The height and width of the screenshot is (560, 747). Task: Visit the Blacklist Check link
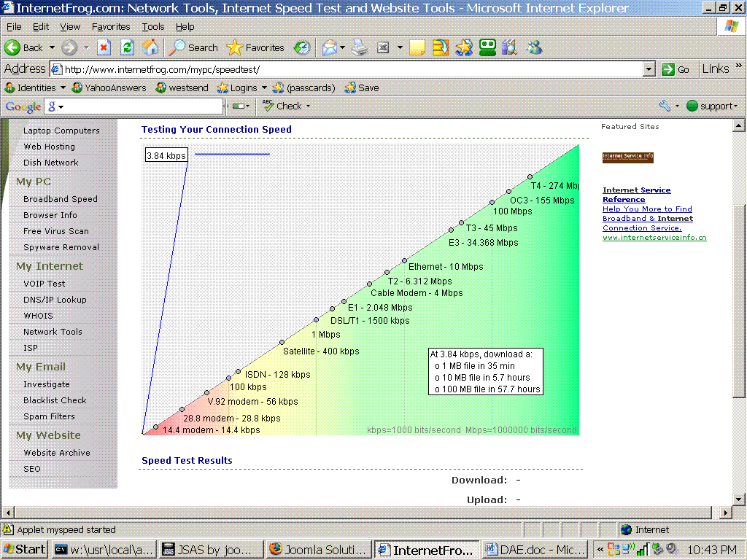(55, 400)
